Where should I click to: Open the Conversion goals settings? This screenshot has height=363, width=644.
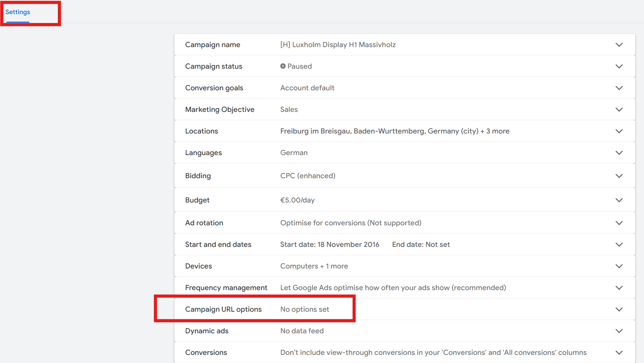(x=619, y=88)
